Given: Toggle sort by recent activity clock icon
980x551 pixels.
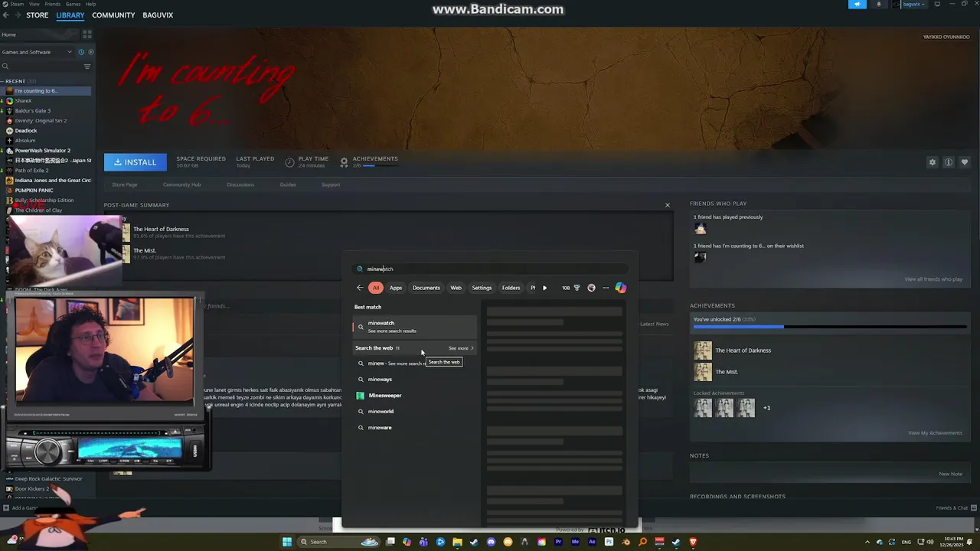Looking at the screenshot, I should pyautogui.click(x=82, y=52).
